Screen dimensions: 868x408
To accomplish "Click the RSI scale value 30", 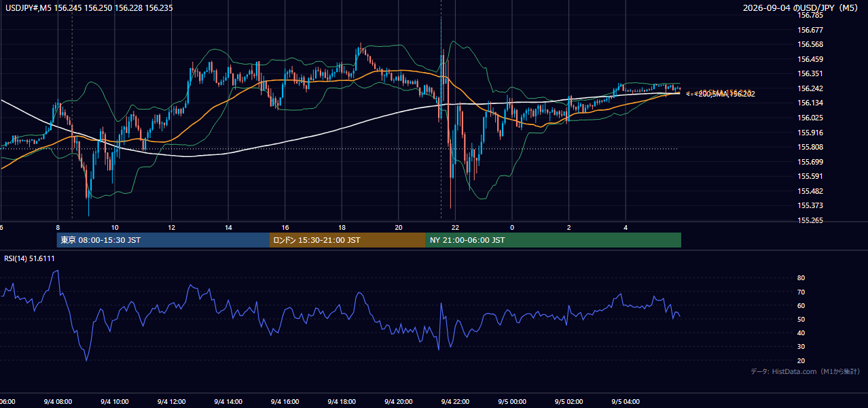I will pos(801,347).
